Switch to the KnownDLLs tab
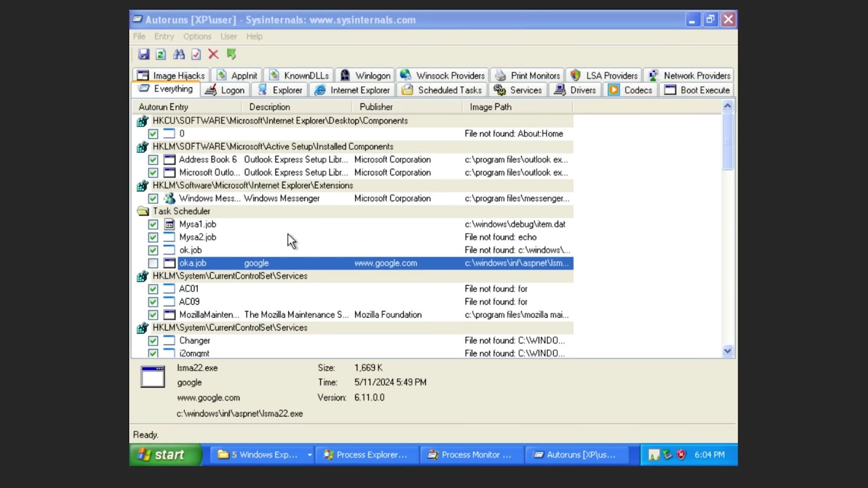The height and width of the screenshot is (488, 868). (299, 75)
